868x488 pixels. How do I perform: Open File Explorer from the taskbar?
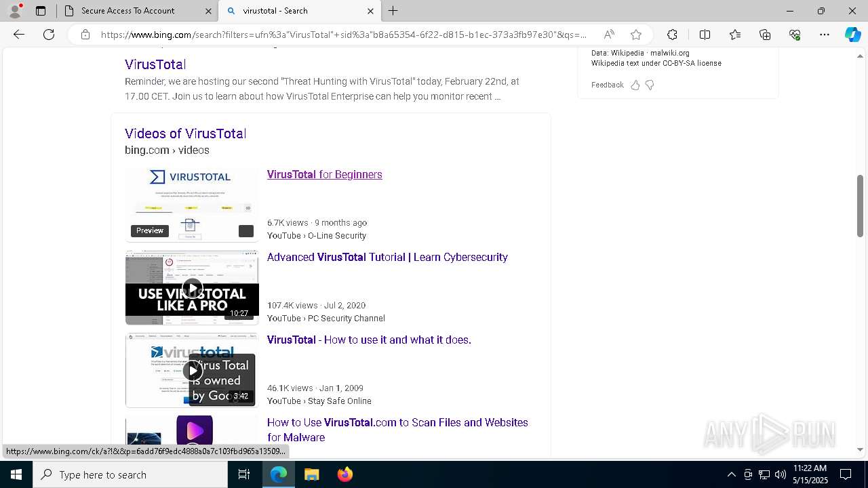[x=311, y=474]
